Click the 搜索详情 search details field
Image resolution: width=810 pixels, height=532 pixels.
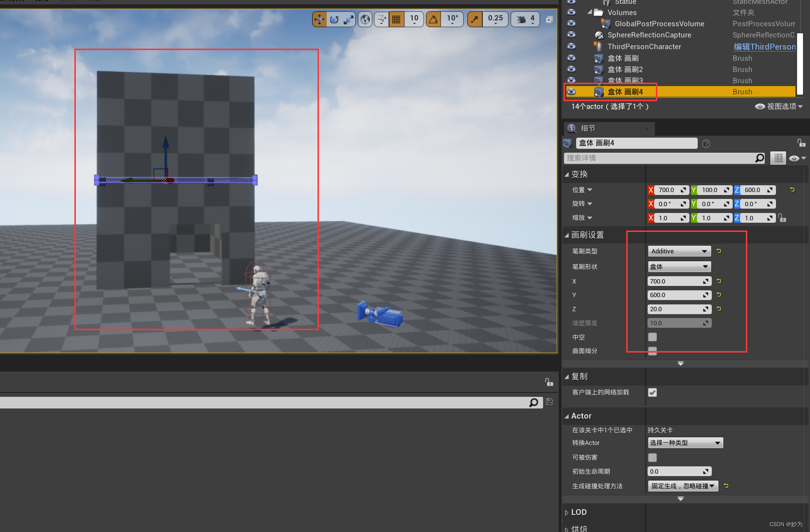point(659,158)
